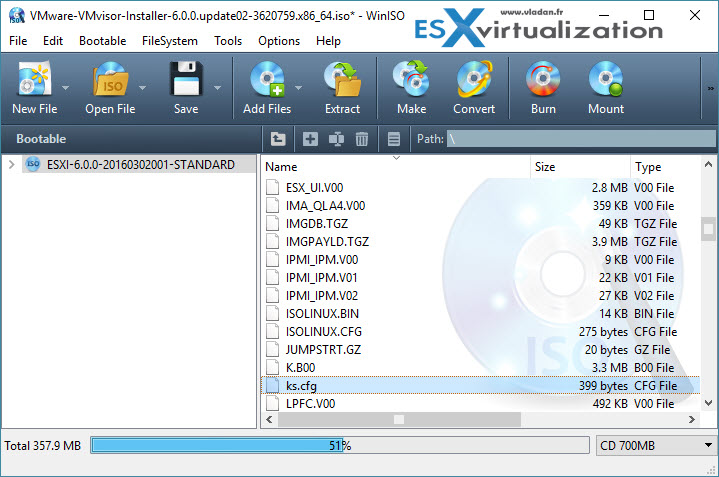Open the Edit menu

(53, 41)
